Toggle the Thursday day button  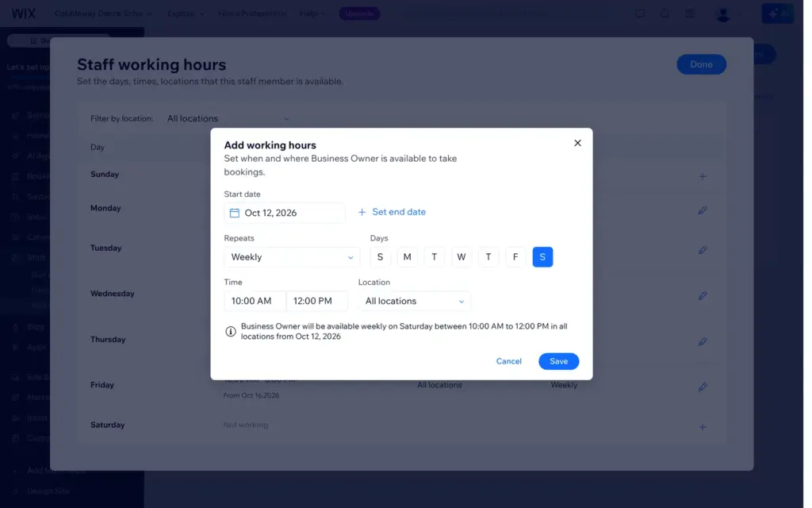pos(488,257)
